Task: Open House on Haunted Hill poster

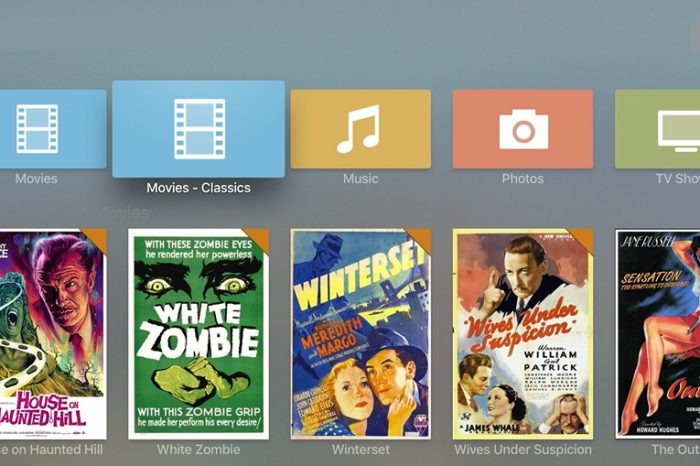Action: coord(53,334)
